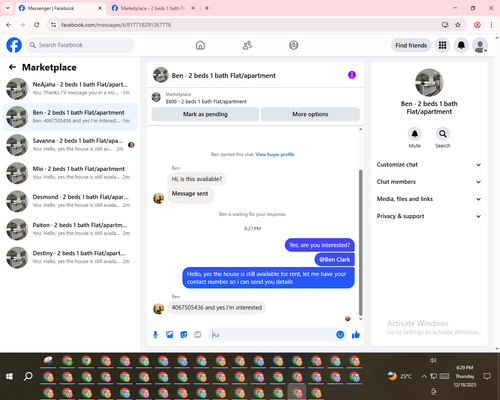
Task: Open the account profile menu
Action: click(x=480, y=45)
